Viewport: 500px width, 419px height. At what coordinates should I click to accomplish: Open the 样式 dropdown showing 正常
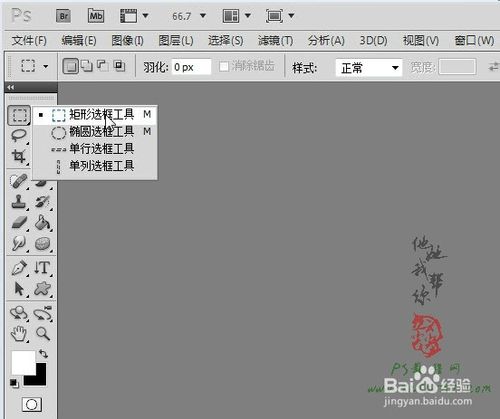pyautogui.click(x=369, y=68)
